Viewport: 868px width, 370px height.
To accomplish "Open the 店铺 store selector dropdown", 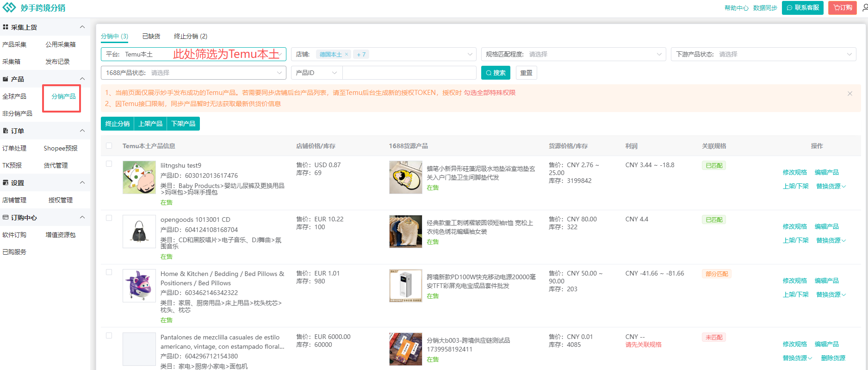I will tap(384, 54).
